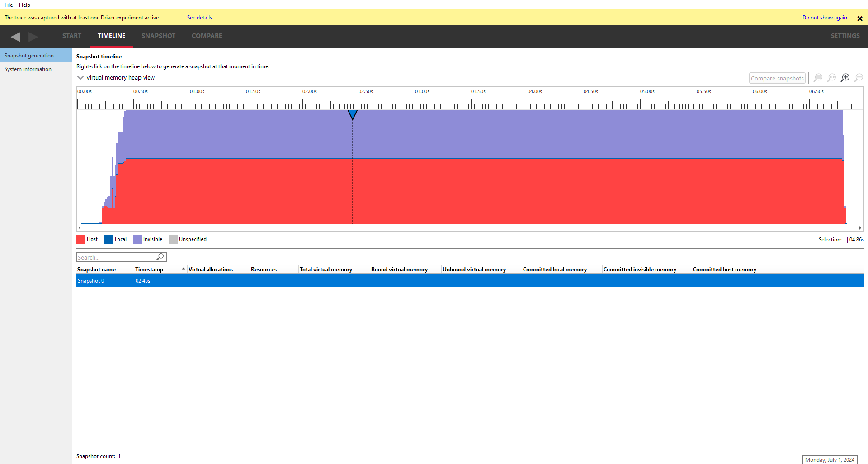Click the back navigation arrow
This screenshot has width=868, height=464.
click(x=15, y=37)
